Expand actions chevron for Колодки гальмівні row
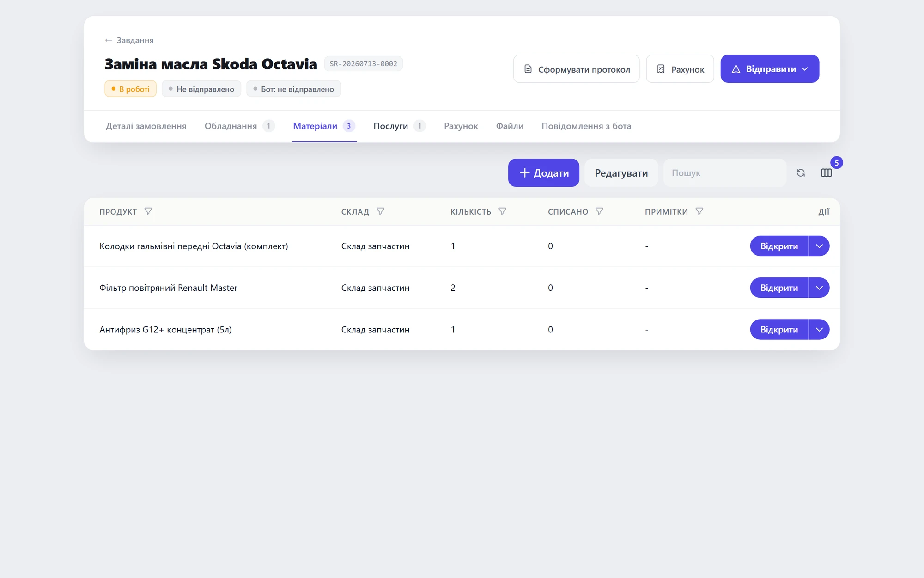The width and height of the screenshot is (924, 578). 819,246
